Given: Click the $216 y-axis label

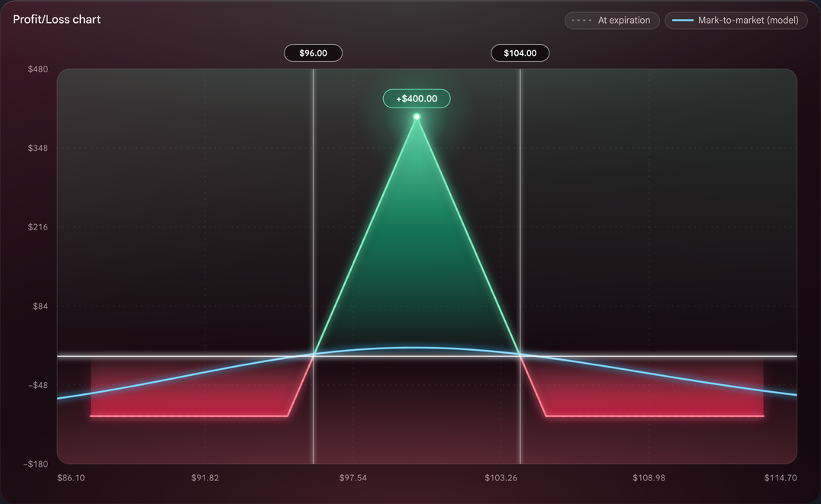Looking at the screenshot, I should [37, 227].
